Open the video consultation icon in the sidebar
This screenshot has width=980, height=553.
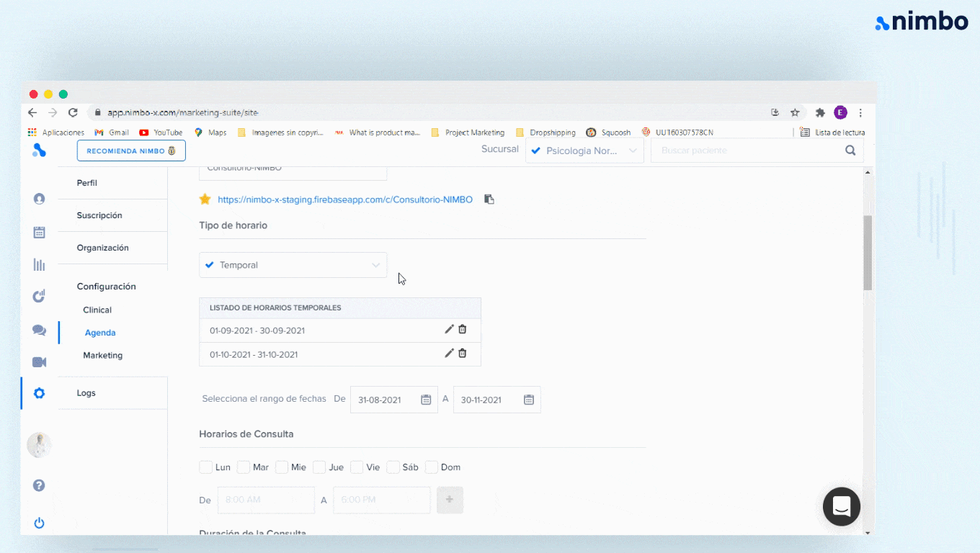[x=38, y=361]
